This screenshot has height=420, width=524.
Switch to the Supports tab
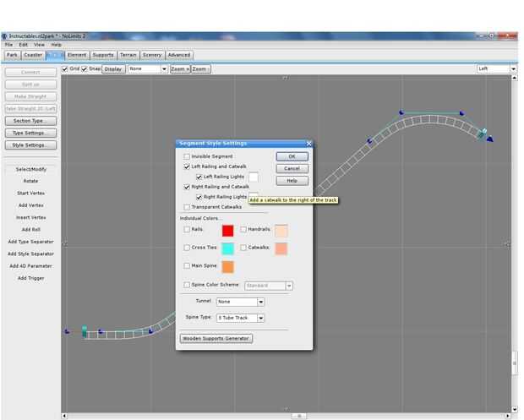pyautogui.click(x=103, y=55)
